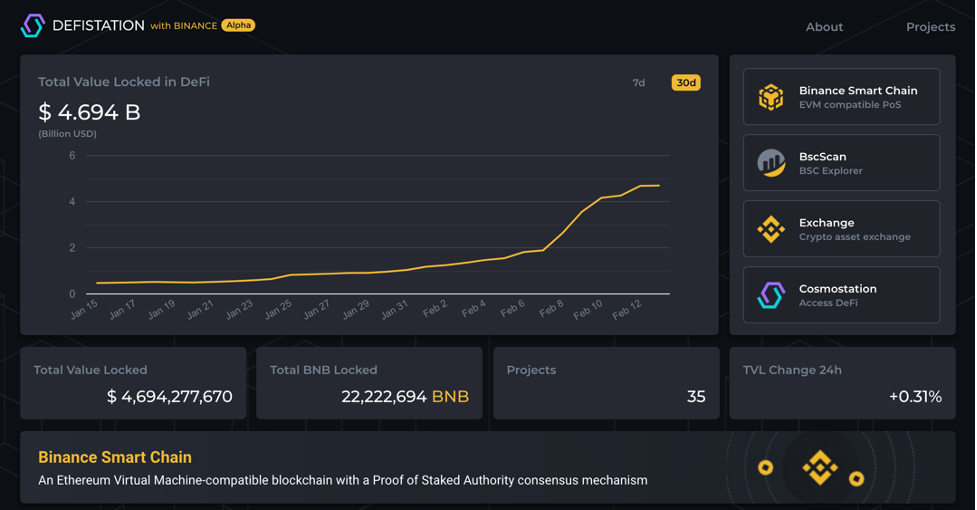Click the Defistation hexagon logo icon
The height and width of the screenshot is (510, 977).
(32, 26)
